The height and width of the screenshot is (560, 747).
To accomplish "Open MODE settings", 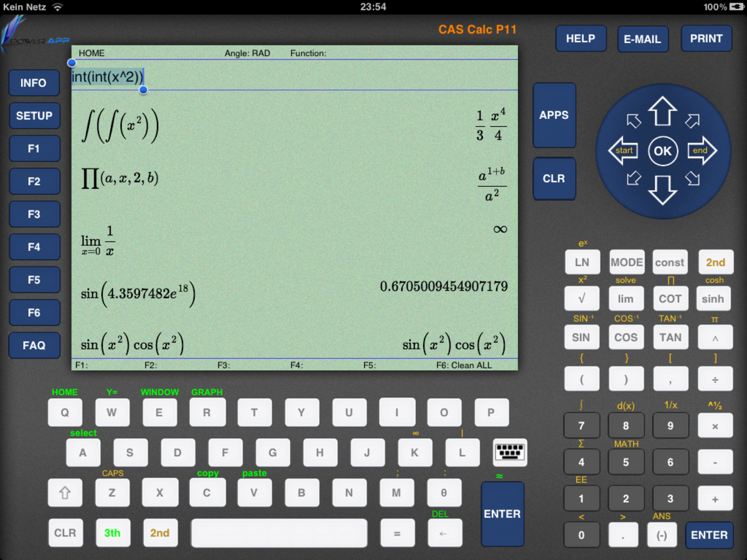I will point(626,262).
